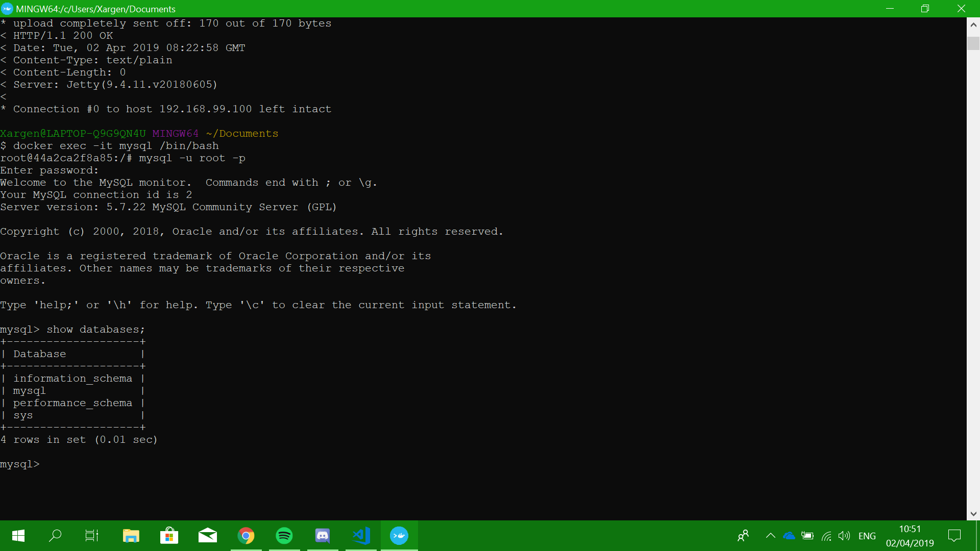Open the People icon in tray
This screenshot has height=551, width=980.
coord(743,536)
